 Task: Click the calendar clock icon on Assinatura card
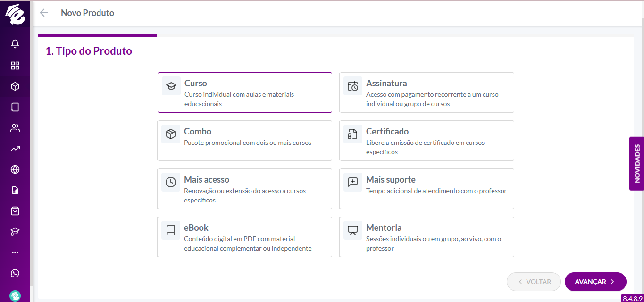click(353, 86)
